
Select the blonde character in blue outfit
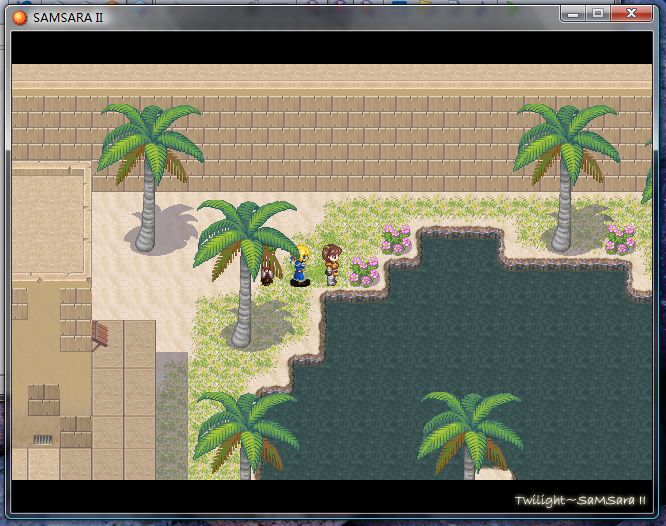[x=300, y=266]
